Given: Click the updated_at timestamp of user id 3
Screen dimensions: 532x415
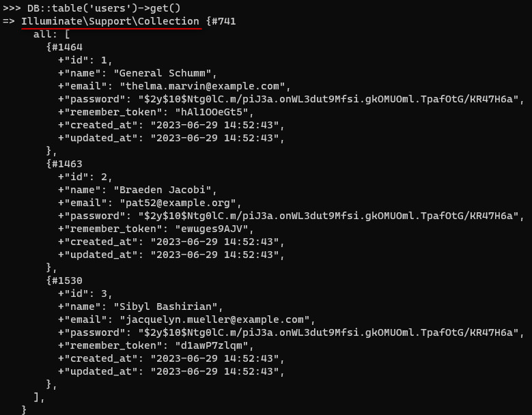Looking at the screenshot, I should (214, 371).
